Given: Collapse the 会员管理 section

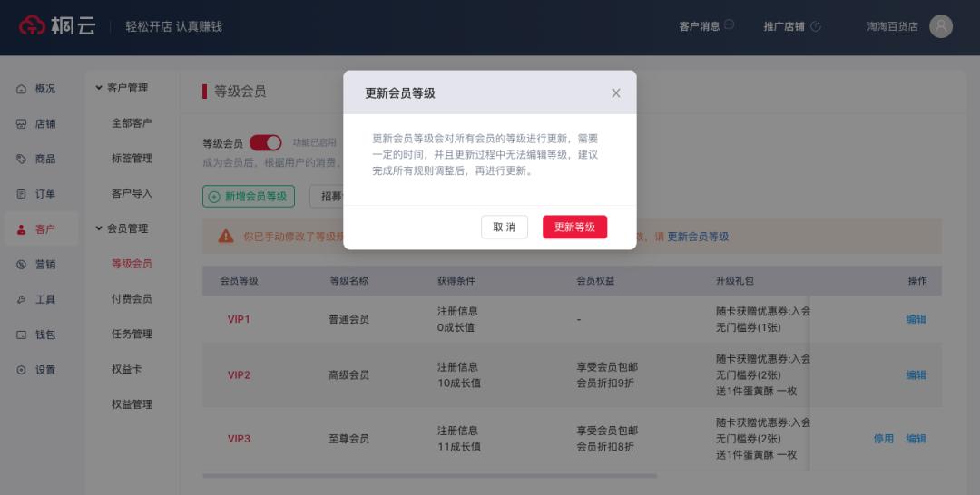Looking at the screenshot, I should pyautogui.click(x=99, y=228).
